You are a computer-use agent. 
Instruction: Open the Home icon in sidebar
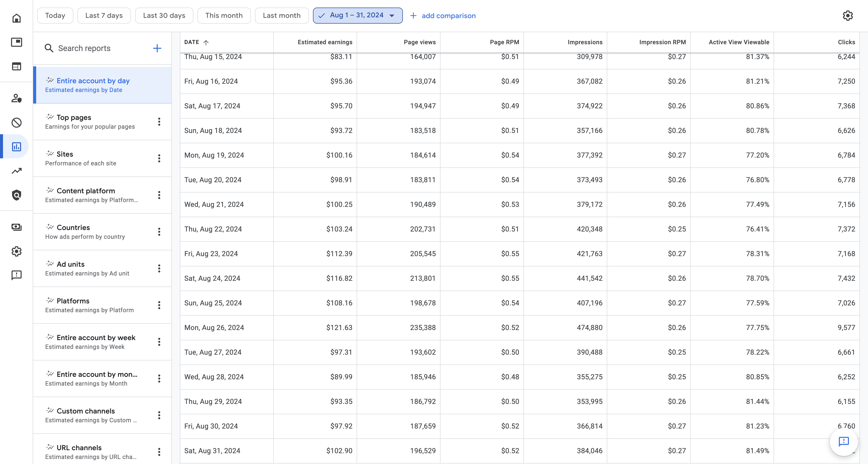click(x=16, y=18)
